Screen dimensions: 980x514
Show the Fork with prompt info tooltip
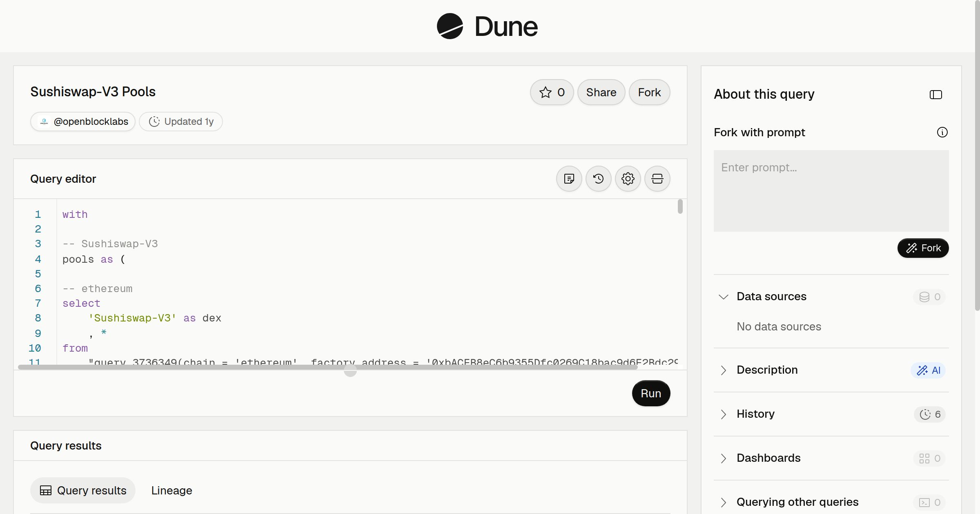tap(942, 132)
